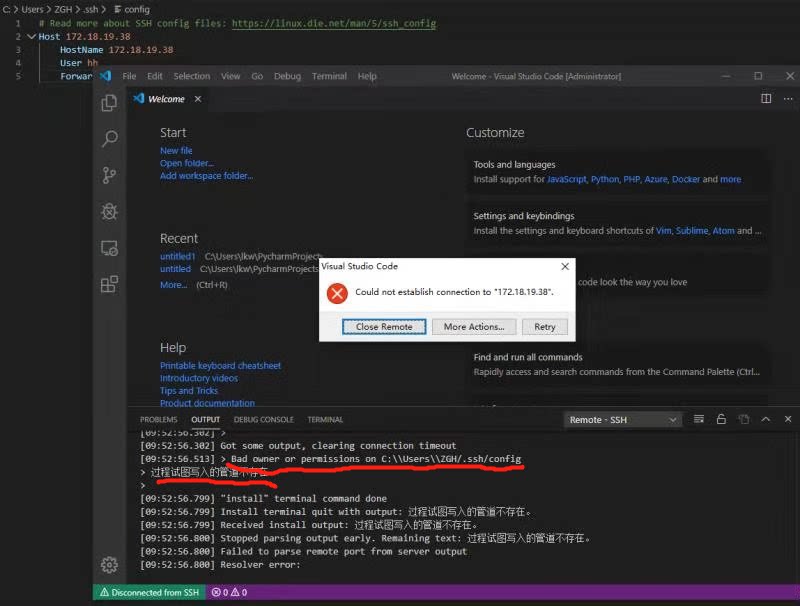The image size is (800, 606).
Task: Close the Welcome tab
Action: 198,99
